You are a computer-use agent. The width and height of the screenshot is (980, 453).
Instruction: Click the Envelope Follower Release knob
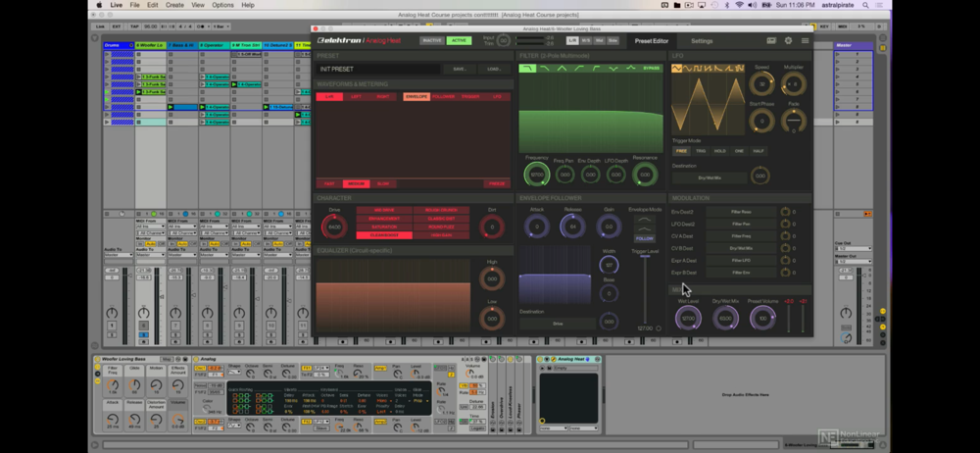[572, 227]
